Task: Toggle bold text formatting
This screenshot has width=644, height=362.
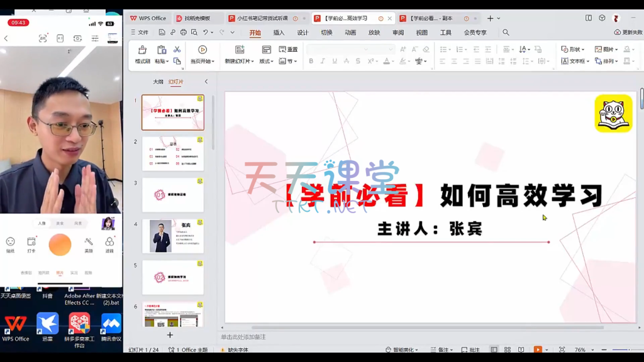Action: click(x=311, y=61)
